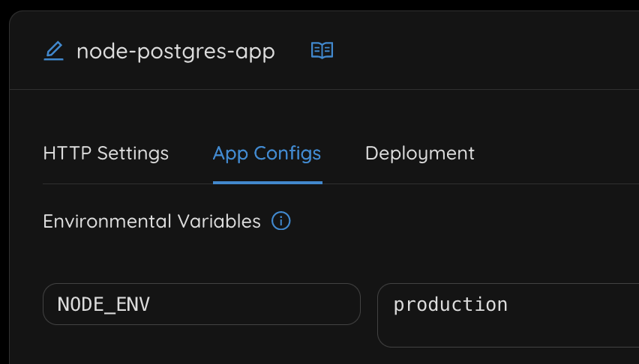Click the Environmental Variables heading
This screenshot has width=639, height=364.
(x=151, y=222)
